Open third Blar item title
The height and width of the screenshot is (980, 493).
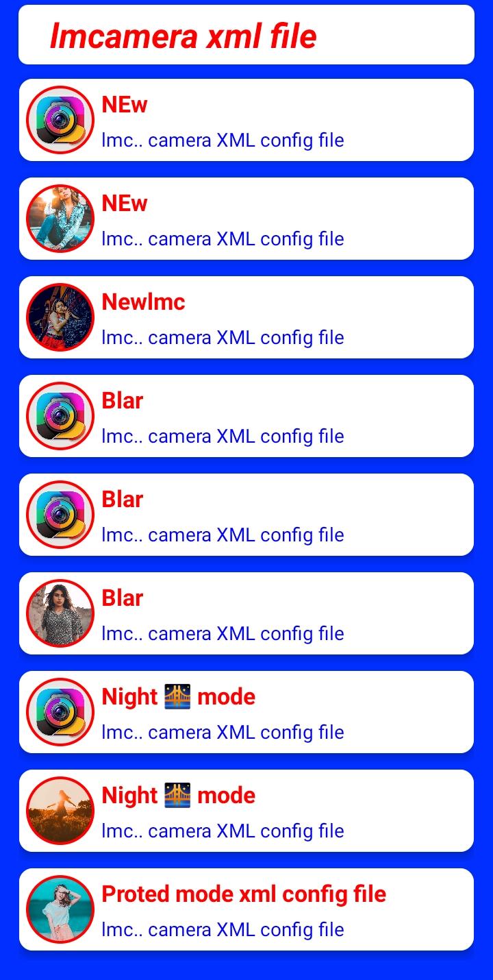tap(123, 598)
